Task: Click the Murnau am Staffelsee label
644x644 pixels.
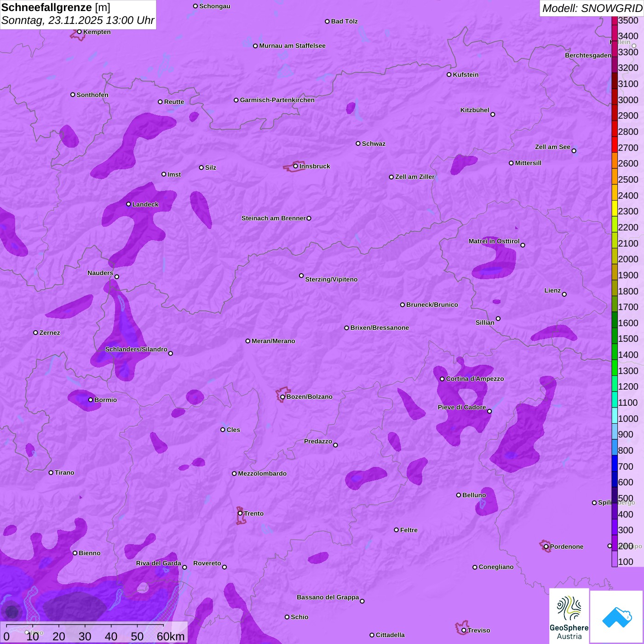Action: (292, 46)
